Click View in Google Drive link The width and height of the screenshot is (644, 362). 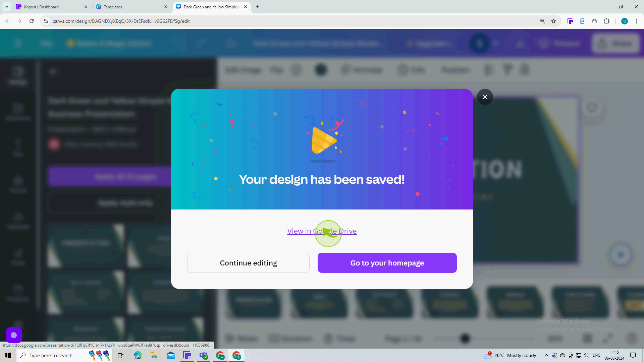[x=322, y=231]
